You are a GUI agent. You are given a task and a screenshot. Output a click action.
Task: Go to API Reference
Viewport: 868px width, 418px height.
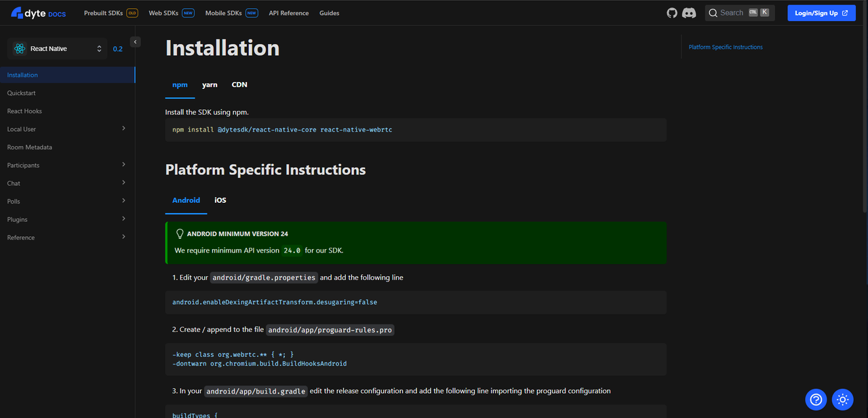tap(289, 13)
